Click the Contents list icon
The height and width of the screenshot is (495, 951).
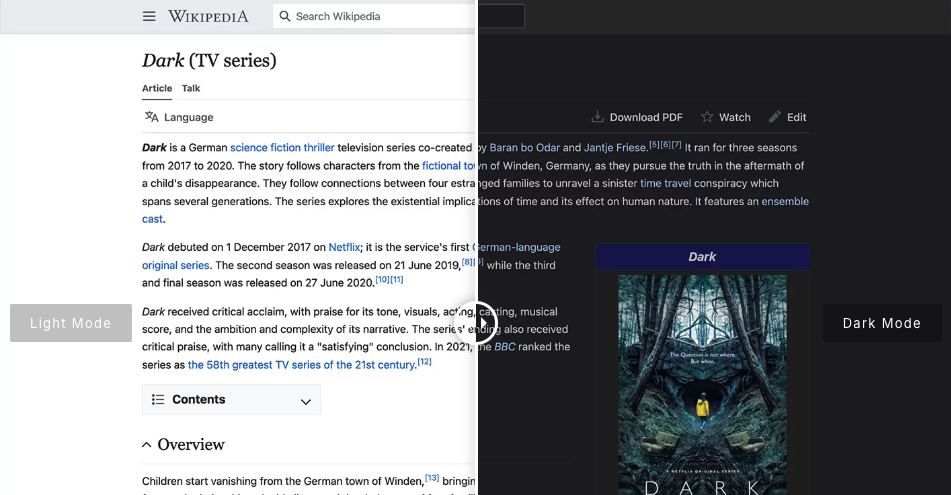click(x=158, y=399)
